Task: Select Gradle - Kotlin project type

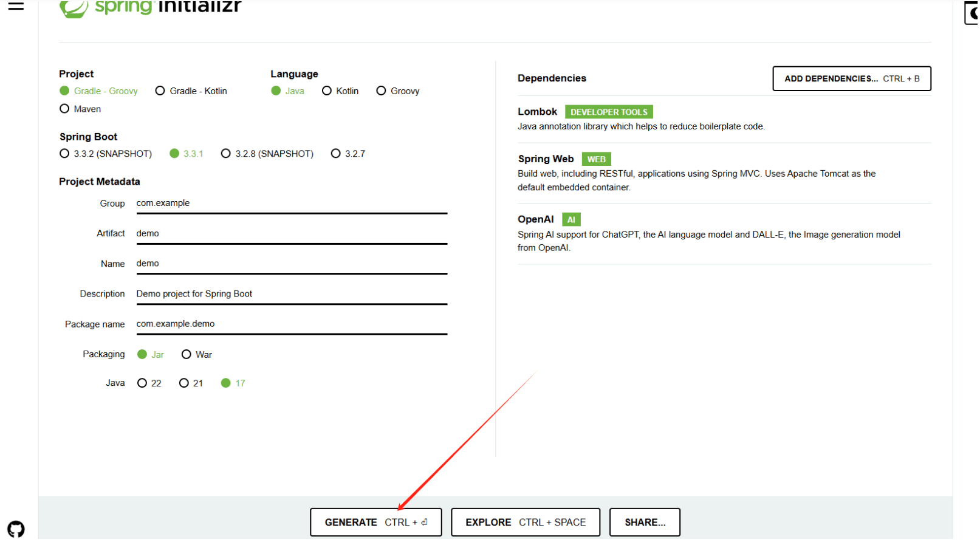Action: coord(191,91)
